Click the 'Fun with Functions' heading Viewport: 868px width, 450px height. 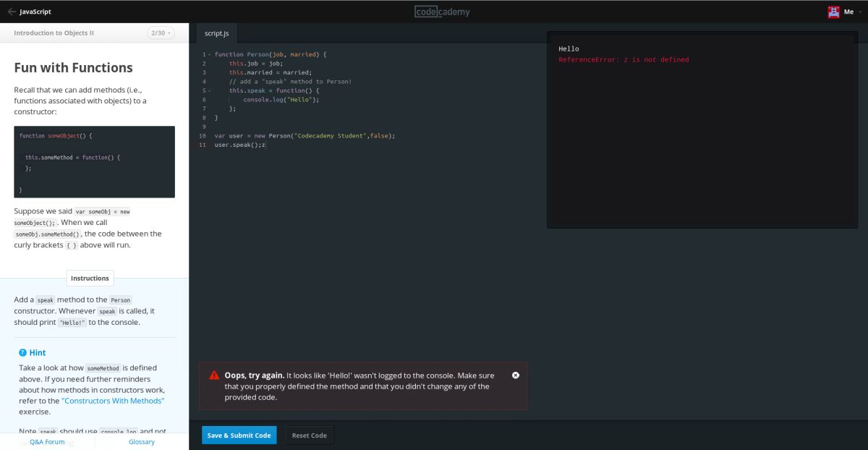pyautogui.click(x=74, y=68)
